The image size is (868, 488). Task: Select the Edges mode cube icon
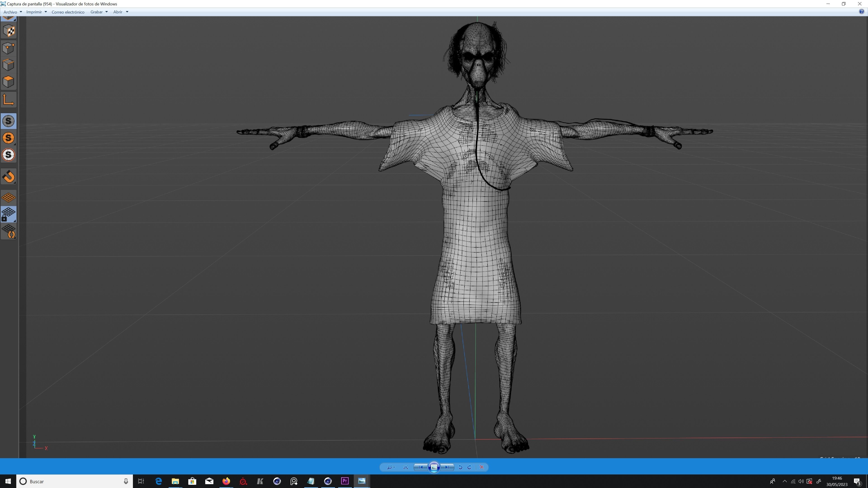[8, 65]
